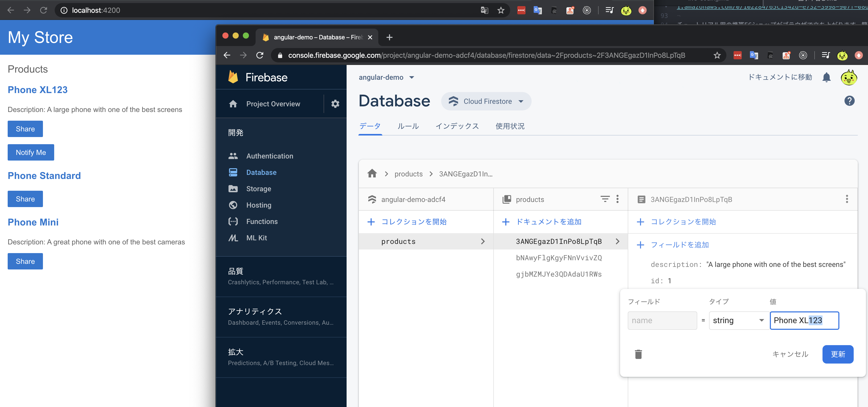This screenshot has width=868, height=407.
Task: Bookmark Firebase console page with star icon
Action: (717, 55)
